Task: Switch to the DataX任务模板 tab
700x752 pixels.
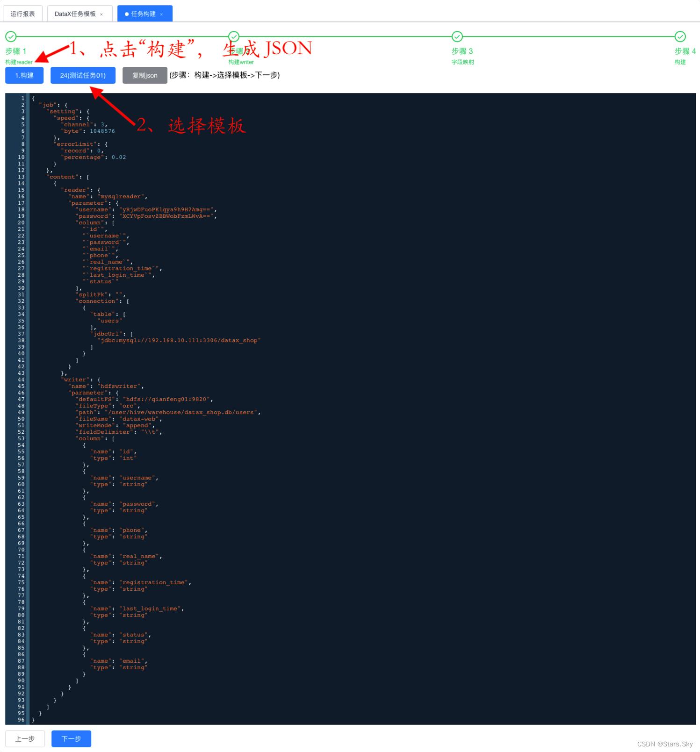Action: point(75,14)
